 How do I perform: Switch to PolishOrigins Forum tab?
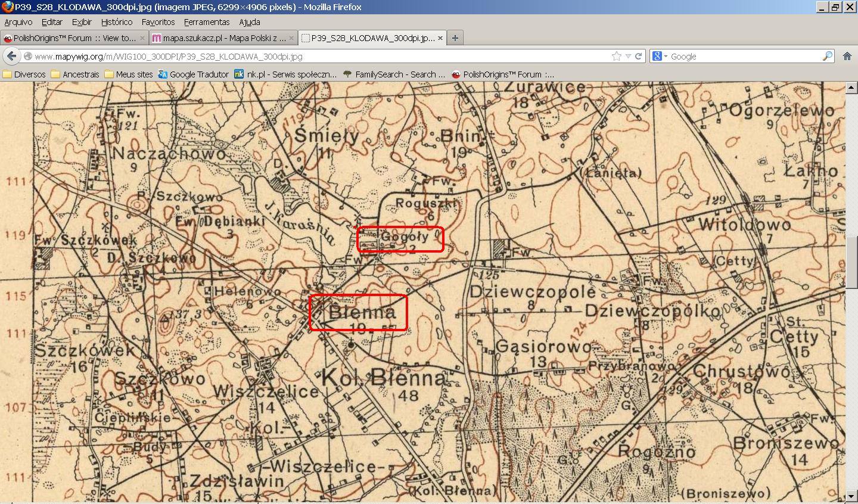pos(74,38)
